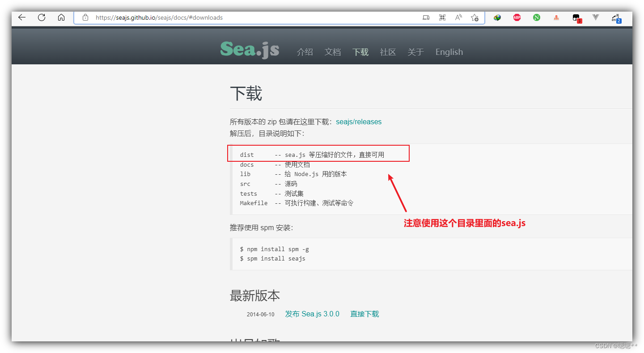Open the 介绍 nav item
The image size is (644, 353).
tap(305, 52)
